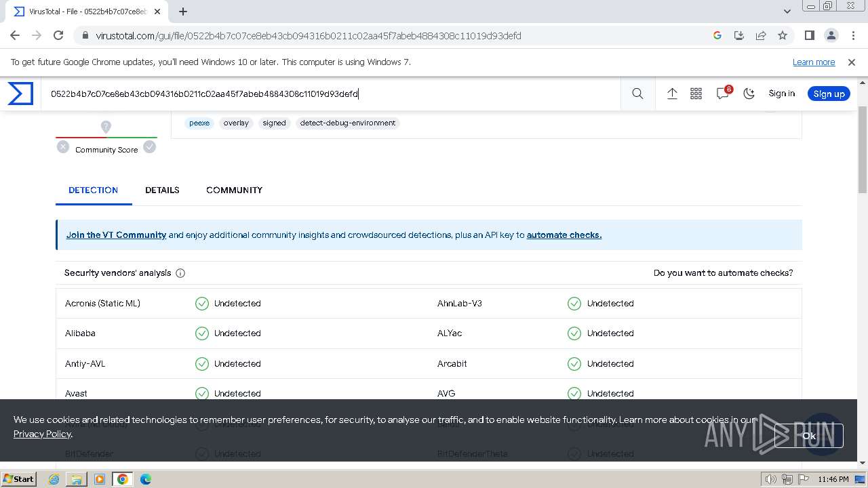
Task: Select the DETECTION tab
Action: (94, 190)
